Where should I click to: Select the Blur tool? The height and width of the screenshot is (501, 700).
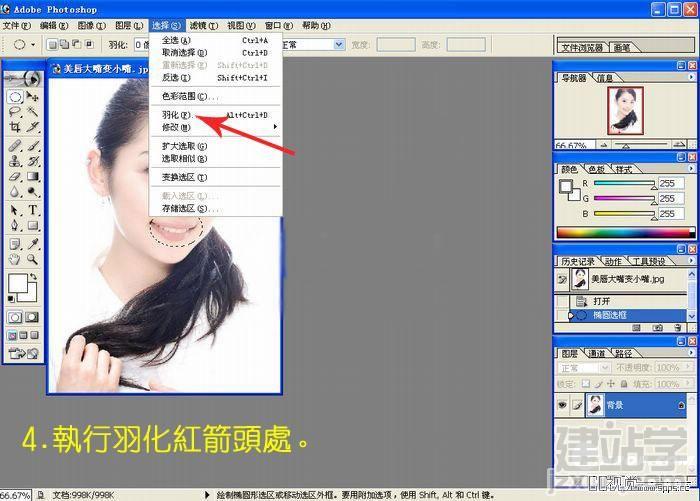15,192
